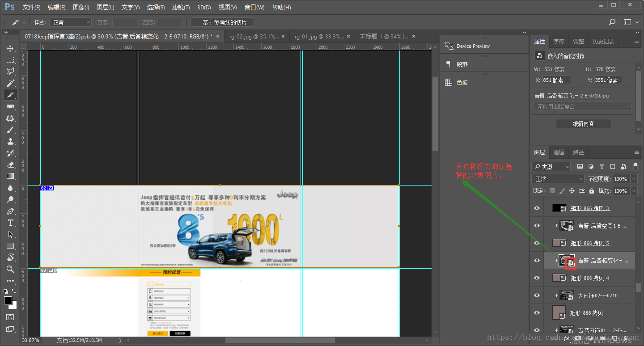Select the Horizontal Type tool
Viewport: 644px width, 346px height.
pyautogui.click(x=10, y=223)
